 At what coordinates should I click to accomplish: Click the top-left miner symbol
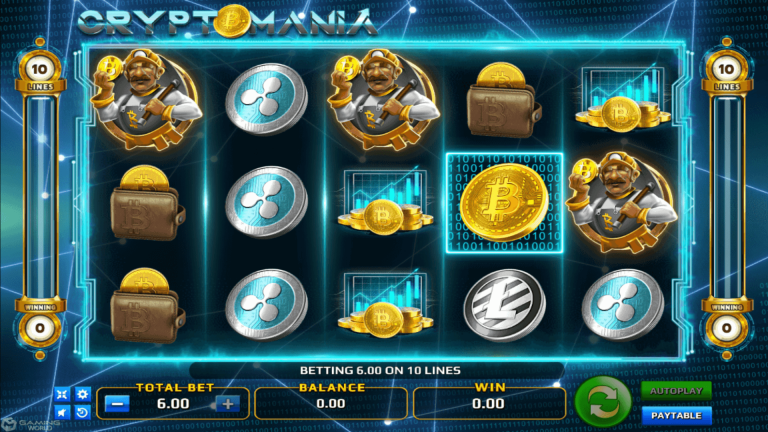click(x=146, y=99)
